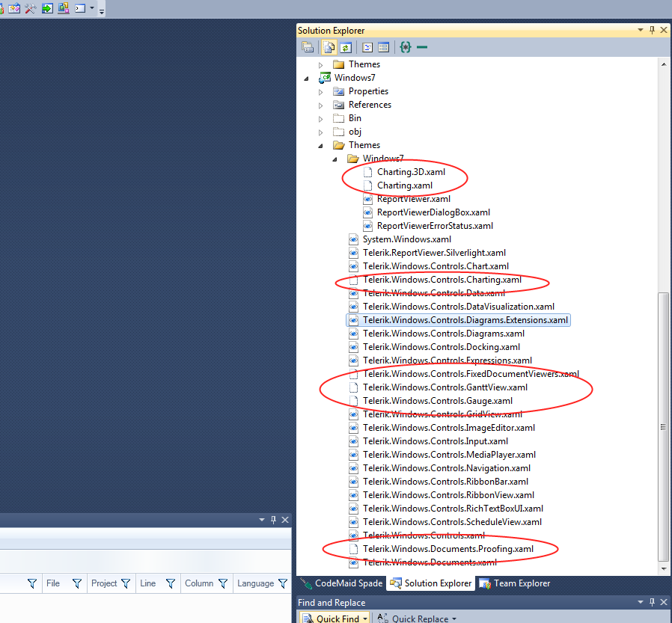
Task: Select the Windows7 C# project icon
Action: pyautogui.click(x=325, y=78)
